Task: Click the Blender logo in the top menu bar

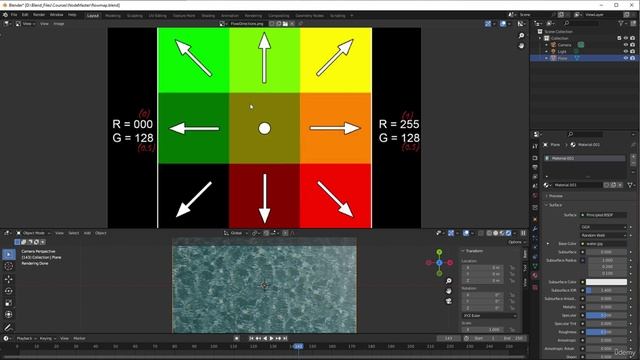Action: click(5, 15)
